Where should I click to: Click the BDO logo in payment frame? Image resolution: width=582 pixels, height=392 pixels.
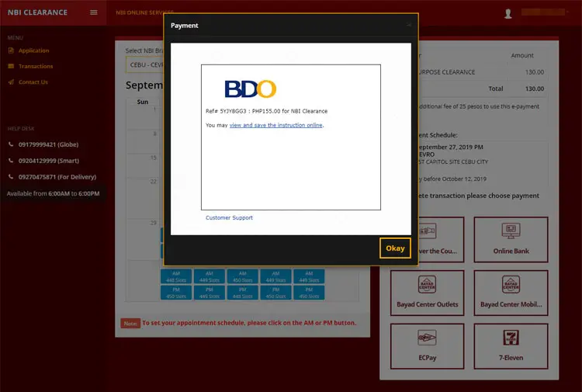pos(251,89)
